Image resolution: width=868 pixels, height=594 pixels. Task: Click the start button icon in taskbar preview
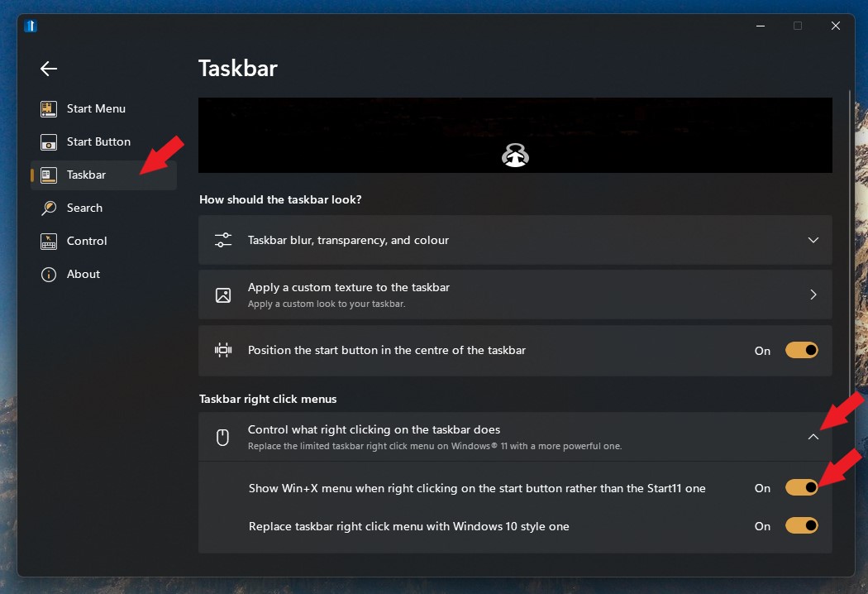coord(515,156)
